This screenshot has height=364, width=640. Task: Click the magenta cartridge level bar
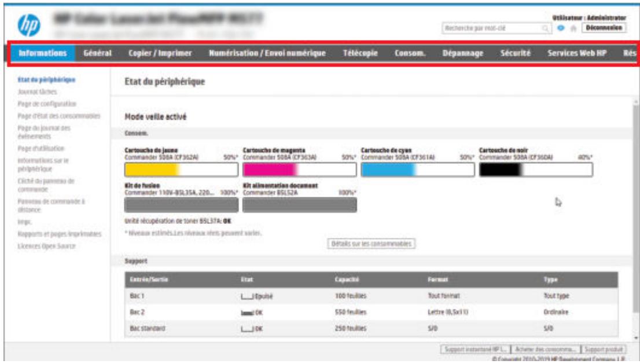click(300, 170)
